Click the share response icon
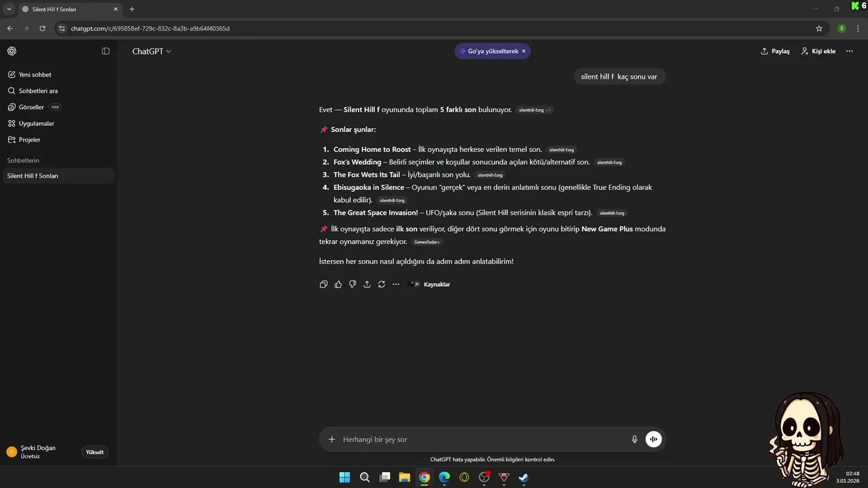 [x=367, y=284]
